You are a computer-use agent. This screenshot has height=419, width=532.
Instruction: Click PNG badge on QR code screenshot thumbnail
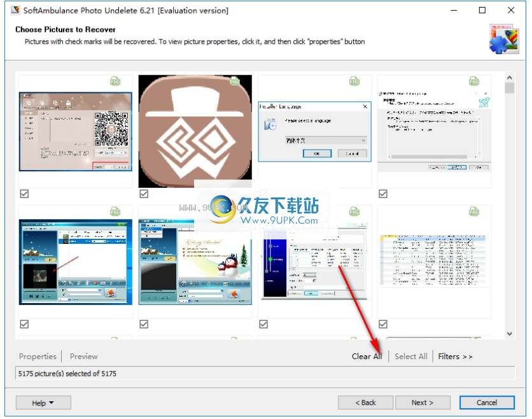coord(115,82)
